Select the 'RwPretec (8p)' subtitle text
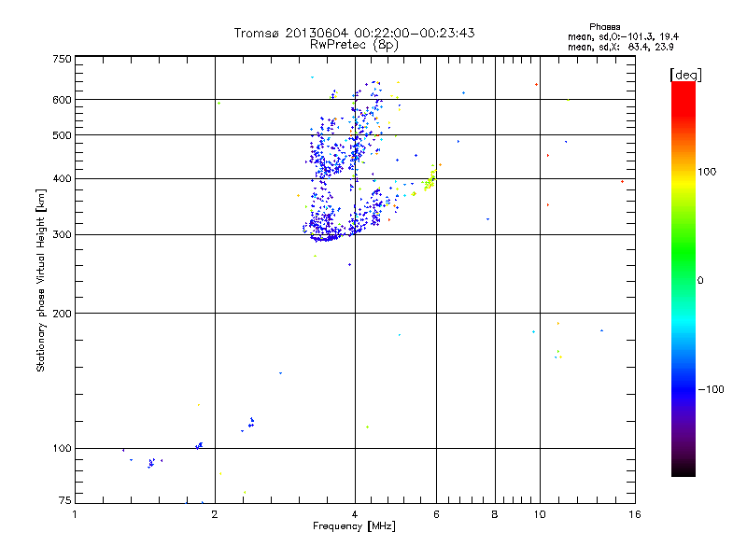Viewport: 747px width, 560px height. pyautogui.click(x=354, y=45)
